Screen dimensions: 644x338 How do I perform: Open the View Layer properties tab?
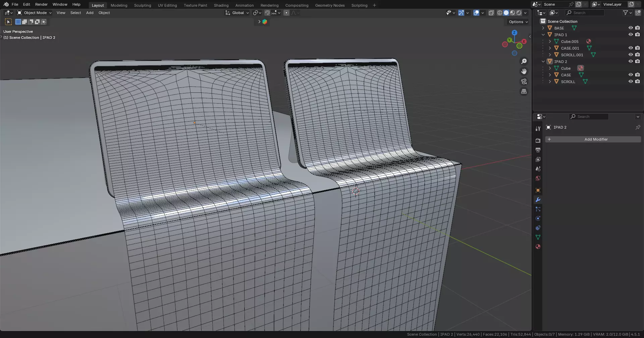pyautogui.click(x=538, y=159)
